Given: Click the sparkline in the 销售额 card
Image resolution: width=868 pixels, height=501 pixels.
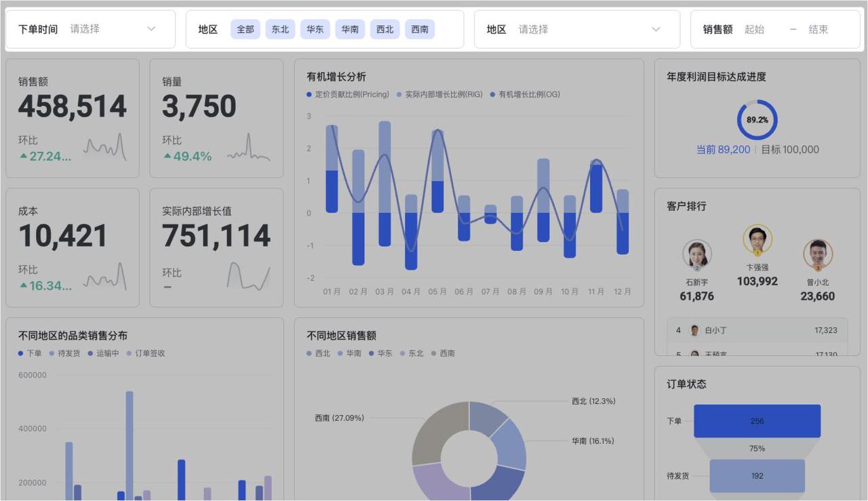Looking at the screenshot, I should pos(104,146).
